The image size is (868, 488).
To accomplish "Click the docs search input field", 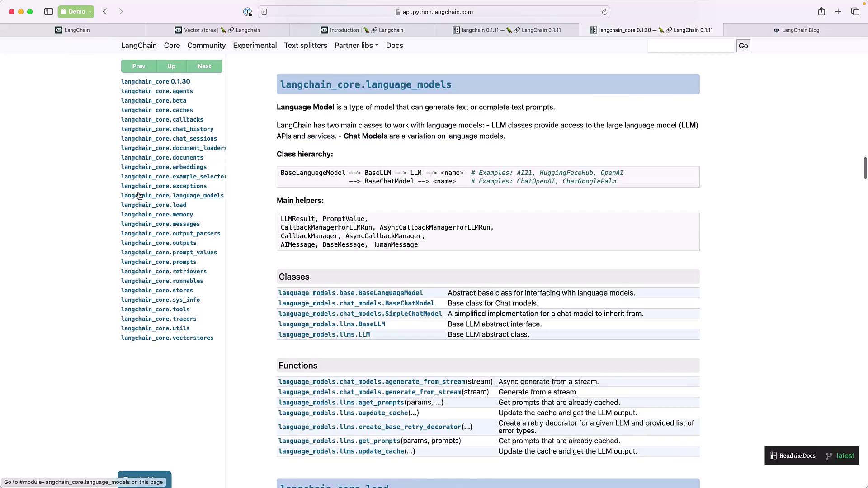I will click(691, 46).
